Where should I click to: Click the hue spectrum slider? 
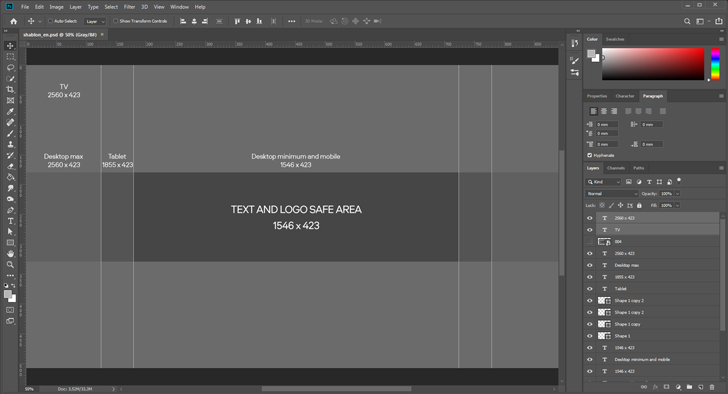(715, 64)
